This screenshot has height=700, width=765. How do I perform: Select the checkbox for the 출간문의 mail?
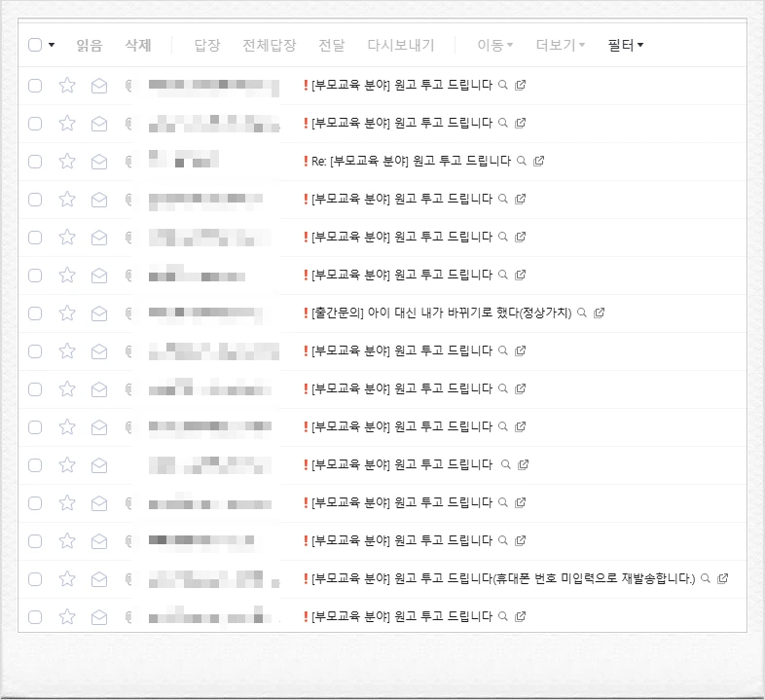35,313
